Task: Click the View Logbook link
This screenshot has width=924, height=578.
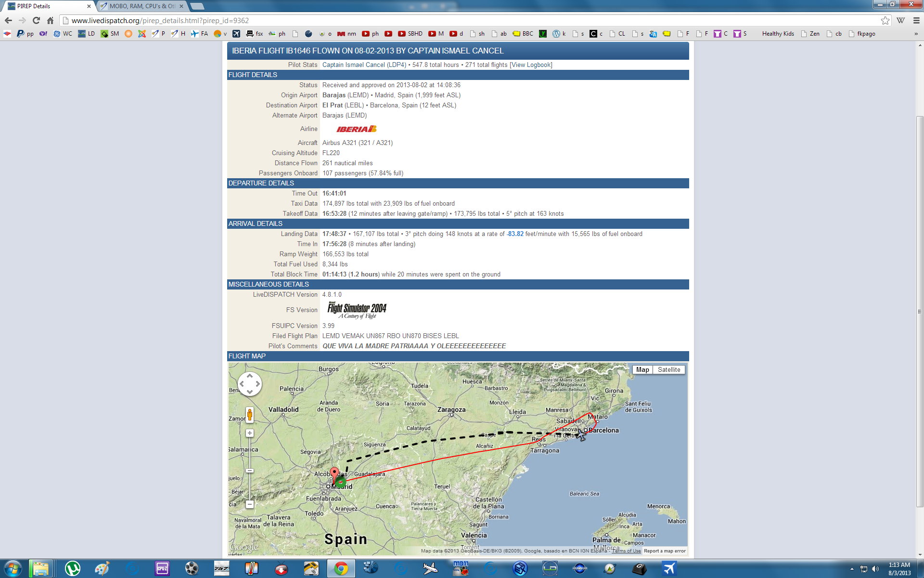Action: (x=531, y=65)
